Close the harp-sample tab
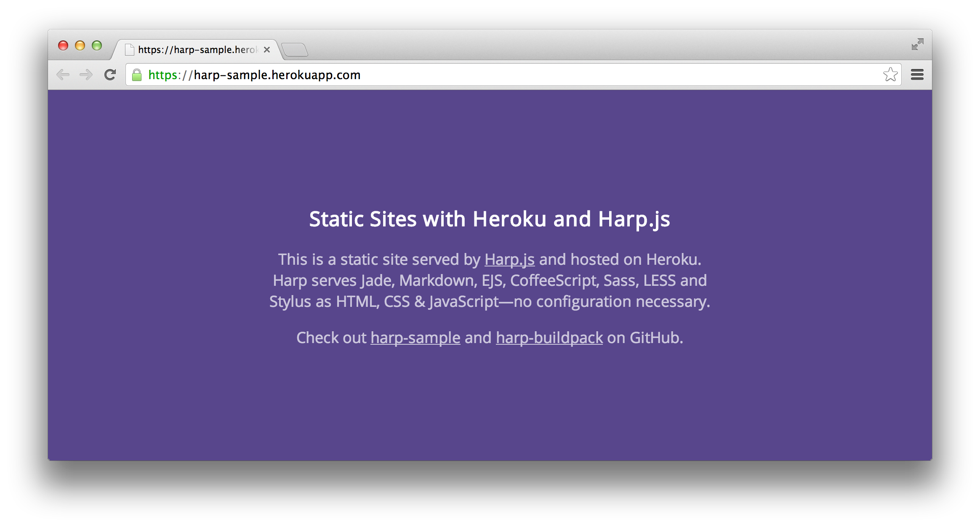This screenshot has height=527, width=980. (266, 50)
